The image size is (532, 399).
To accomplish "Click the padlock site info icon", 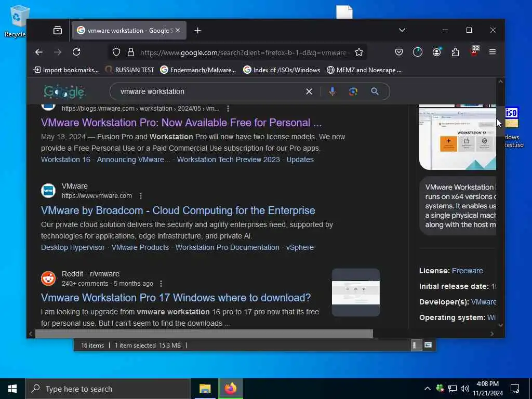I will (130, 52).
